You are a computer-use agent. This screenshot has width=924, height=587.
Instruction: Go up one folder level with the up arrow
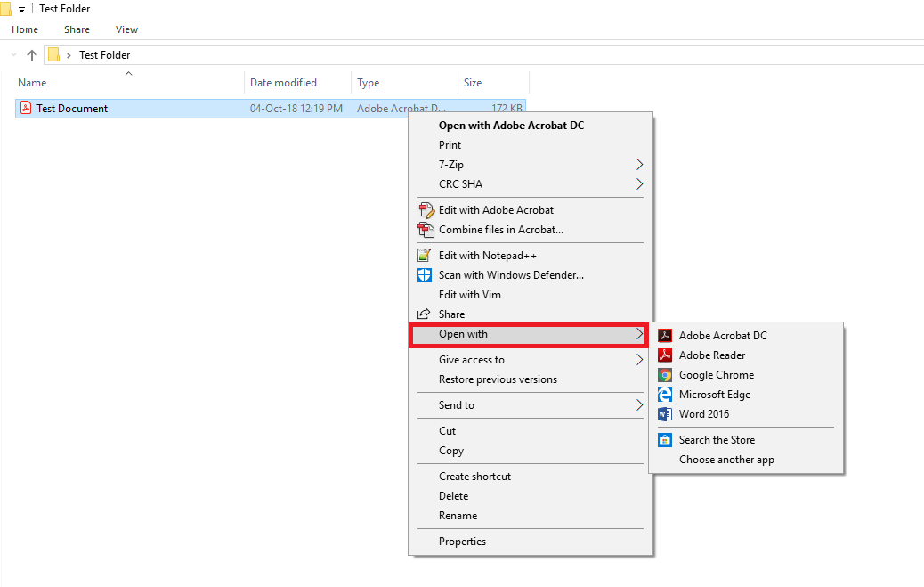click(x=32, y=55)
